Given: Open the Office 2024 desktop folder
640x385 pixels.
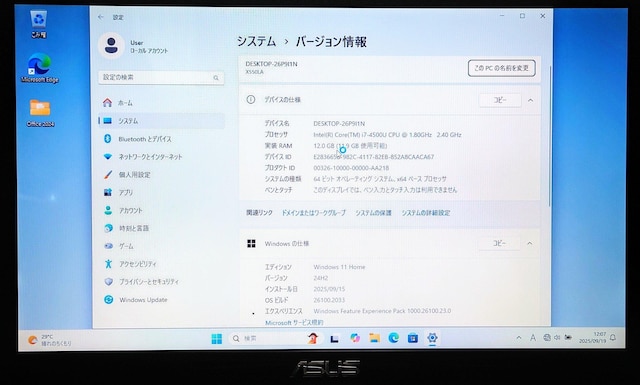Looking at the screenshot, I should click(40, 113).
